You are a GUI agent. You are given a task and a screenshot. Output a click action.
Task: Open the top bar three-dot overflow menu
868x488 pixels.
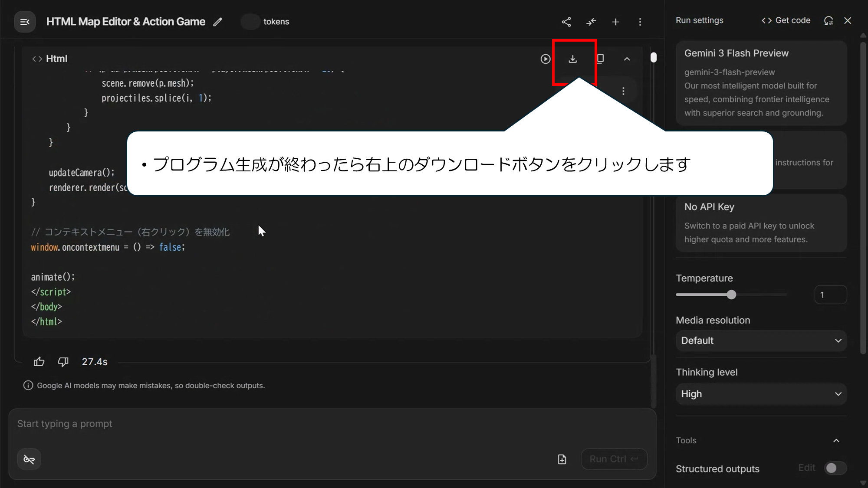(640, 22)
